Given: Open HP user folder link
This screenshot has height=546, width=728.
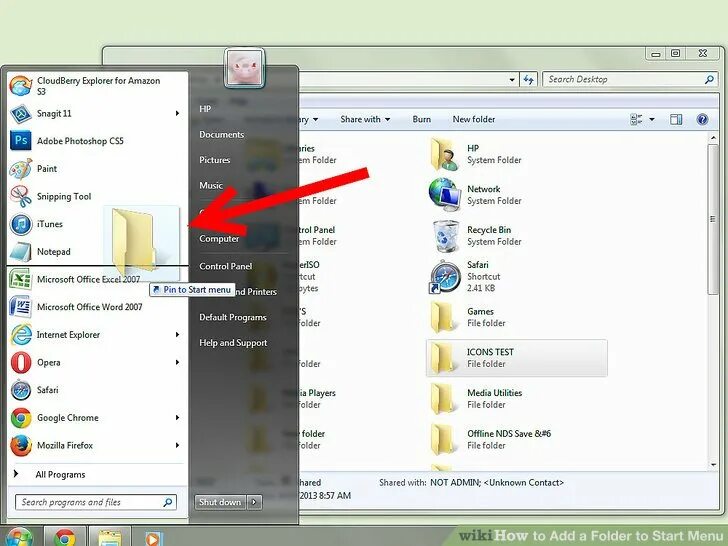Looking at the screenshot, I should 205,109.
